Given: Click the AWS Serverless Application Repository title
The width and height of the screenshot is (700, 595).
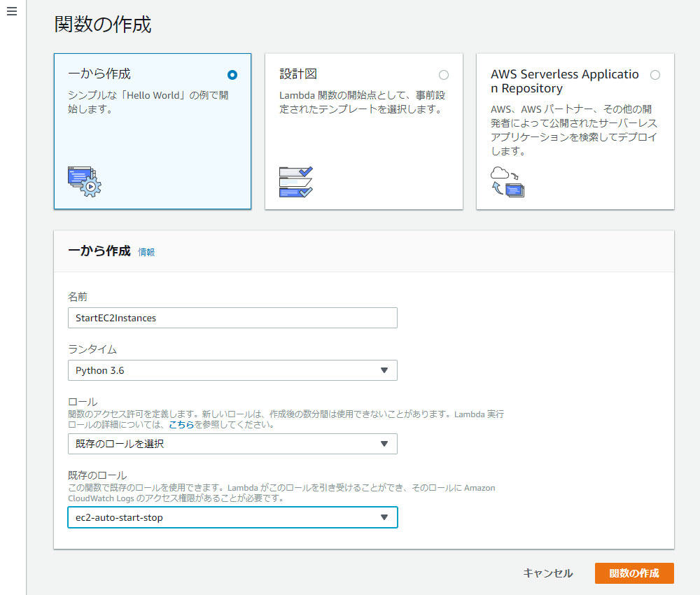Looking at the screenshot, I should pyautogui.click(x=565, y=80).
